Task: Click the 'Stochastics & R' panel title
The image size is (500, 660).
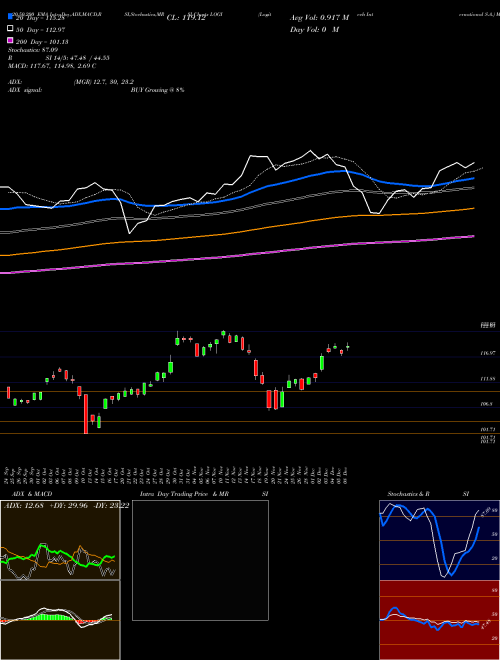Action: point(409,494)
